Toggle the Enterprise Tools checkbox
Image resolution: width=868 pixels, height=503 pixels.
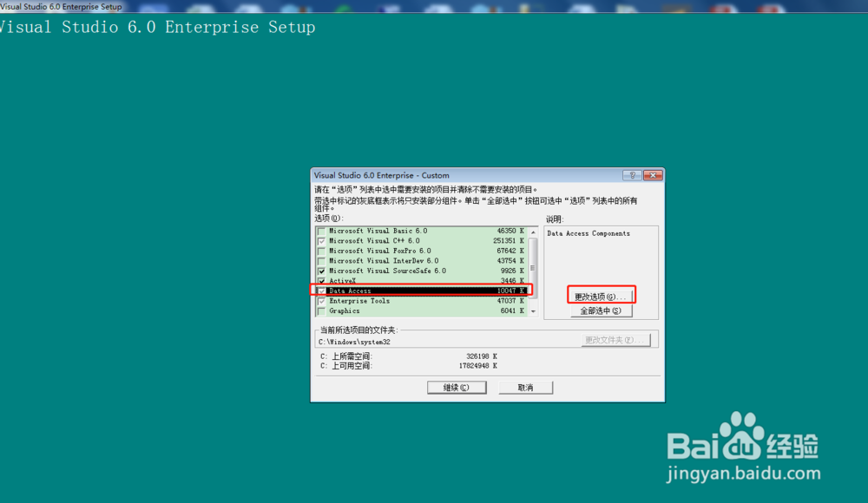(x=322, y=301)
